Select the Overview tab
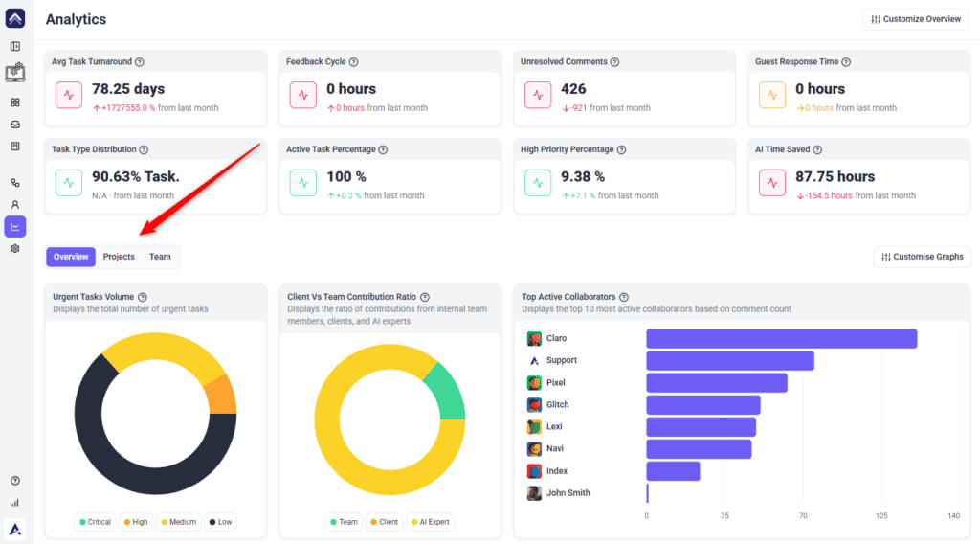The height and width of the screenshot is (544, 980). 71,257
